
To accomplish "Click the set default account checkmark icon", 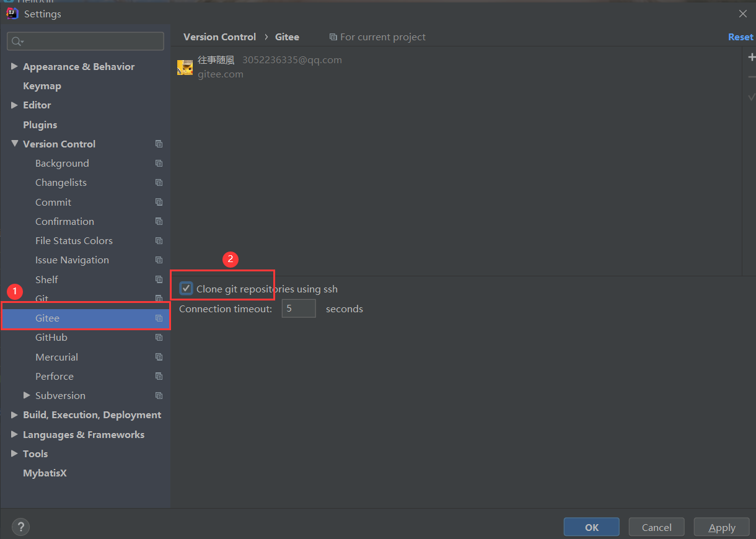I will pyautogui.click(x=752, y=97).
